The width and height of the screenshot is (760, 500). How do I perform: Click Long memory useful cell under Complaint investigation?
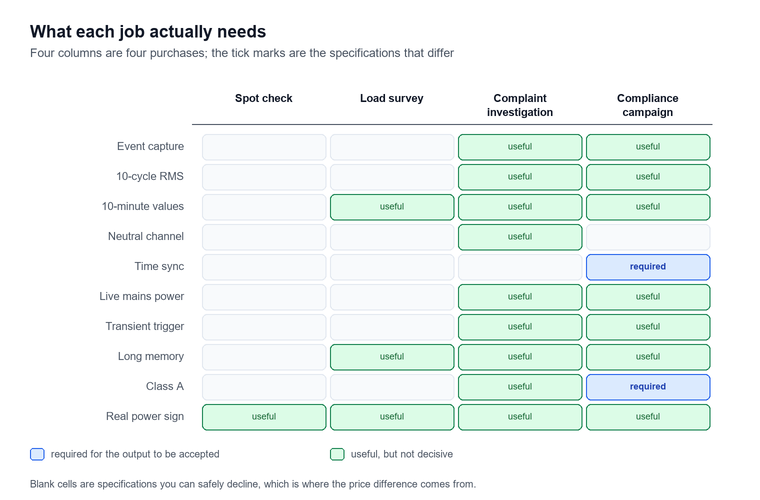pyautogui.click(x=520, y=357)
